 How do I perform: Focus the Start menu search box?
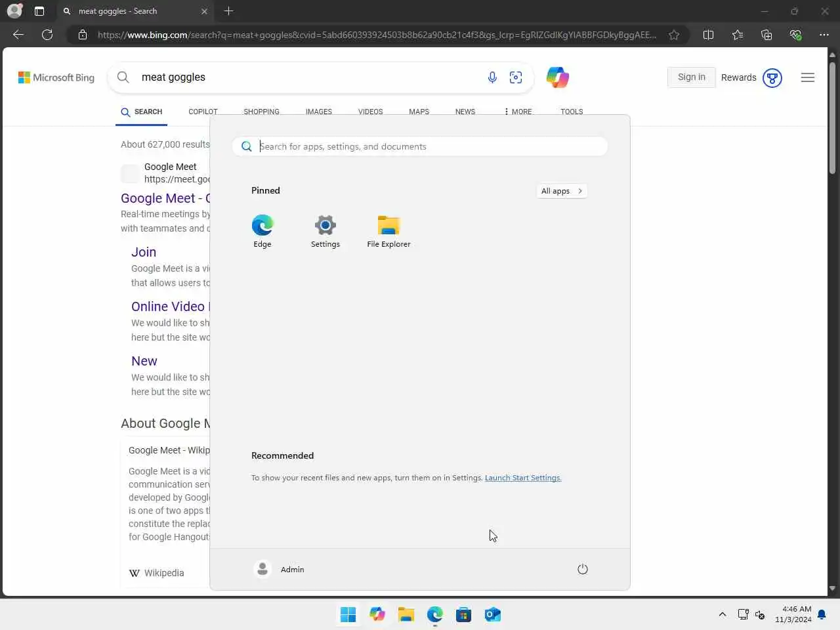coord(420,146)
